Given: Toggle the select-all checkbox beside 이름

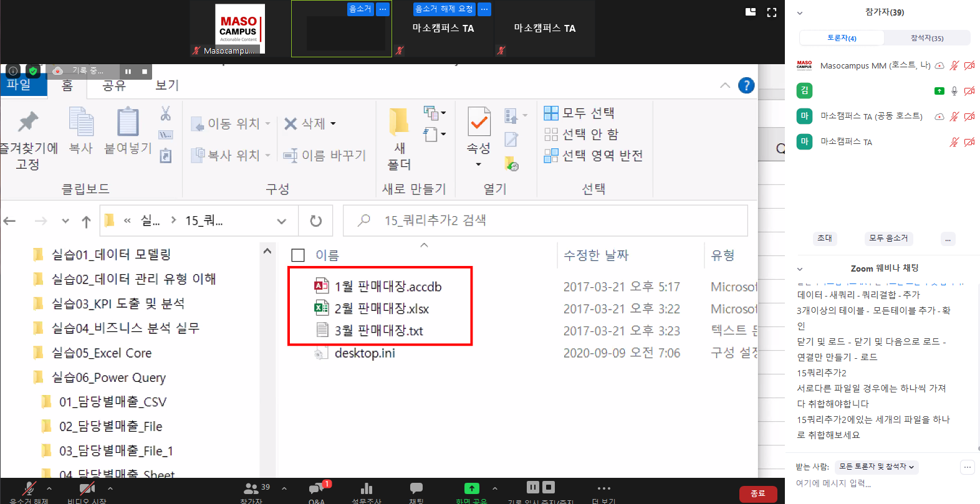Looking at the screenshot, I should [298, 255].
